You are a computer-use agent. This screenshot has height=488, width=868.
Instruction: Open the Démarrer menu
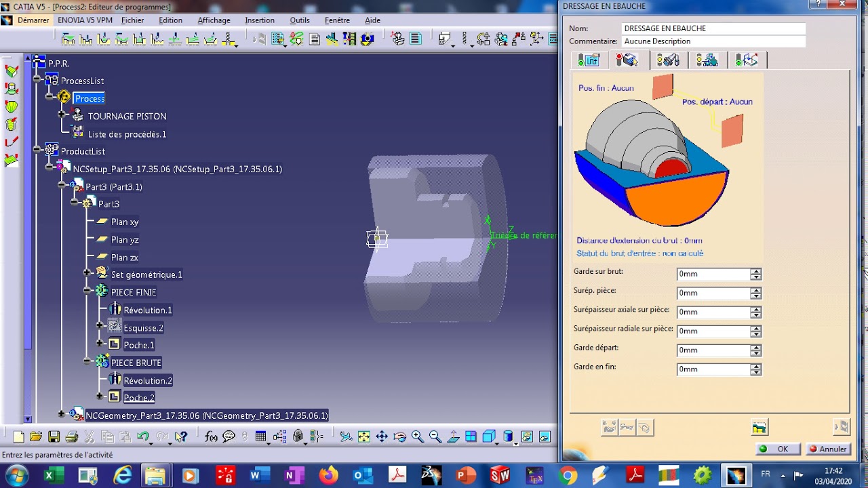coord(33,20)
